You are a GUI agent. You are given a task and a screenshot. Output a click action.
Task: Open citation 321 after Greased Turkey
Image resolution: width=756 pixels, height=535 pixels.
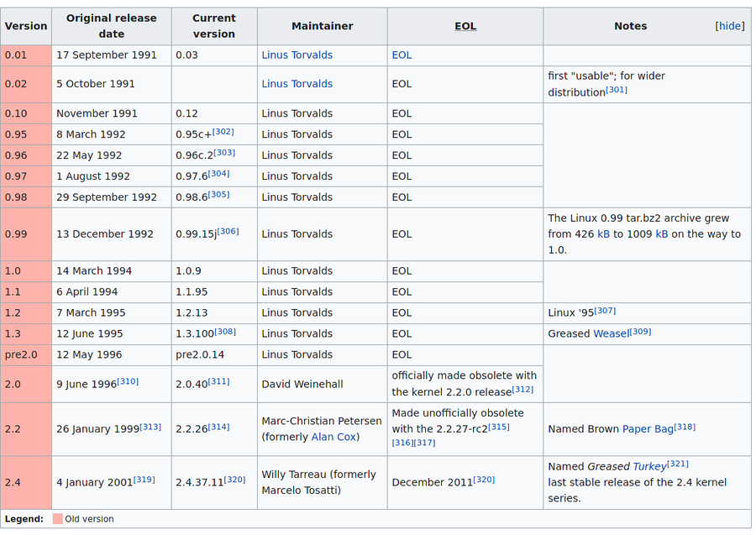tap(678, 464)
